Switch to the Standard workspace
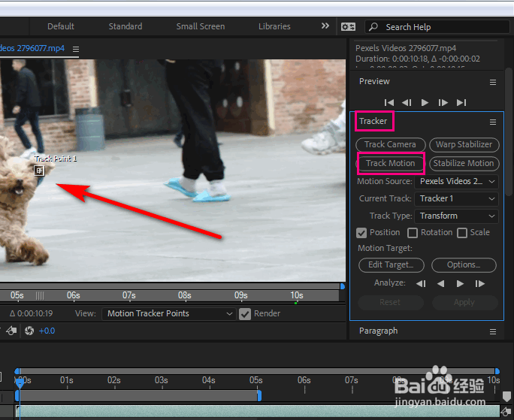Viewport: 514px width, 420px height. [125, 26]
